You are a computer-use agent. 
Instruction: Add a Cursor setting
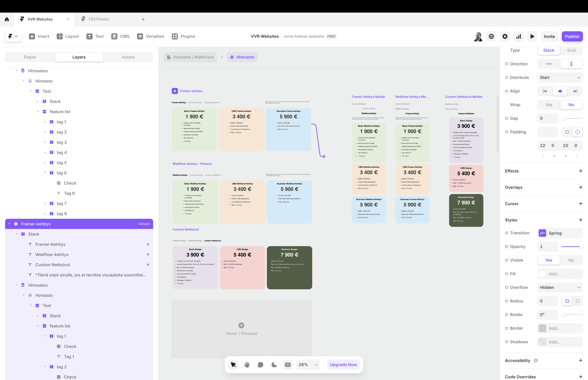coord(581,204)
